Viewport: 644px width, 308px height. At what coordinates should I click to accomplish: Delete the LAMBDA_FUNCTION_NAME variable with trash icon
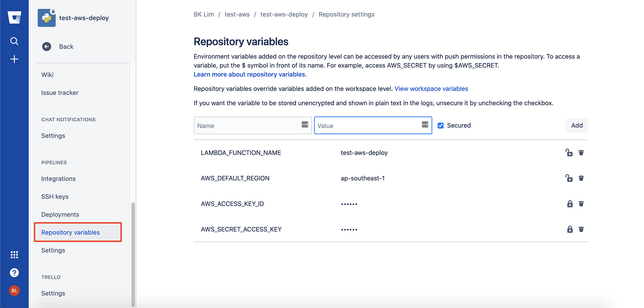[x=581, y=153]
